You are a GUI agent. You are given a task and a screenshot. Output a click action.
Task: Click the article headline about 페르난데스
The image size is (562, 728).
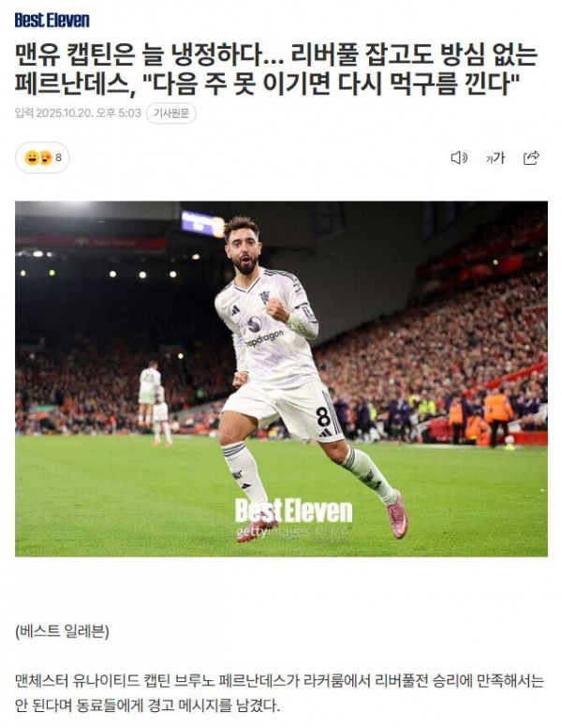(x=276, y=69)
